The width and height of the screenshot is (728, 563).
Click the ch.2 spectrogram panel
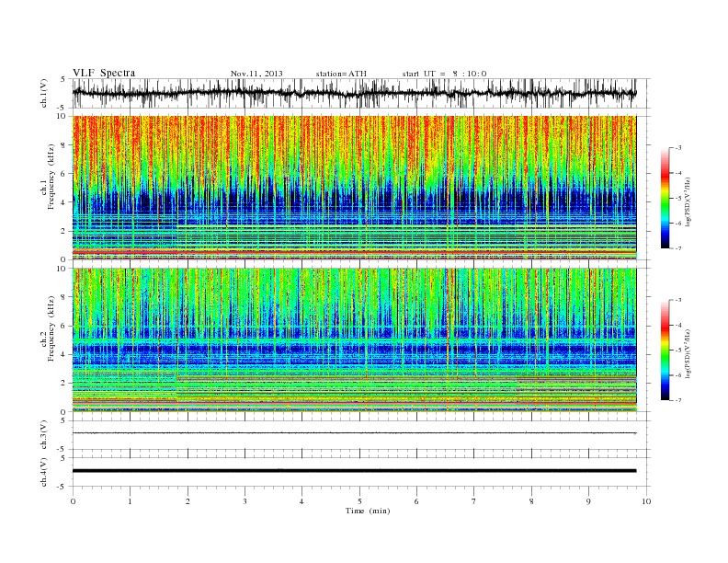point(354,340)
